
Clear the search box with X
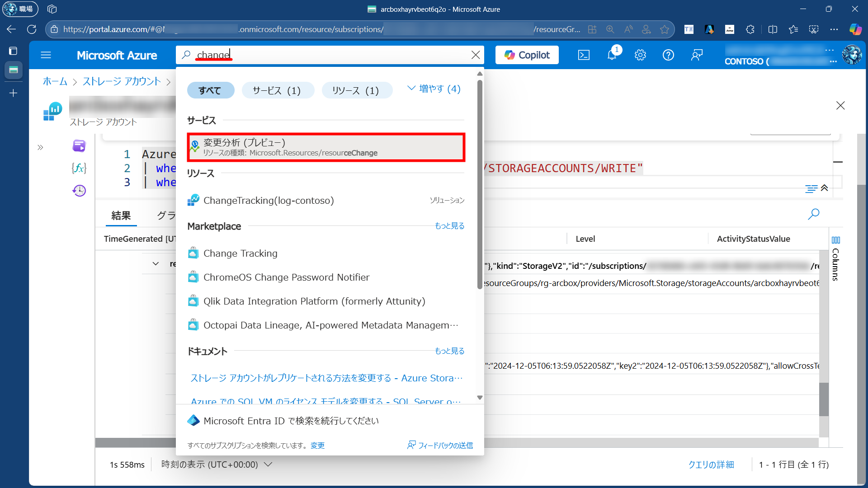click(476, 55)
